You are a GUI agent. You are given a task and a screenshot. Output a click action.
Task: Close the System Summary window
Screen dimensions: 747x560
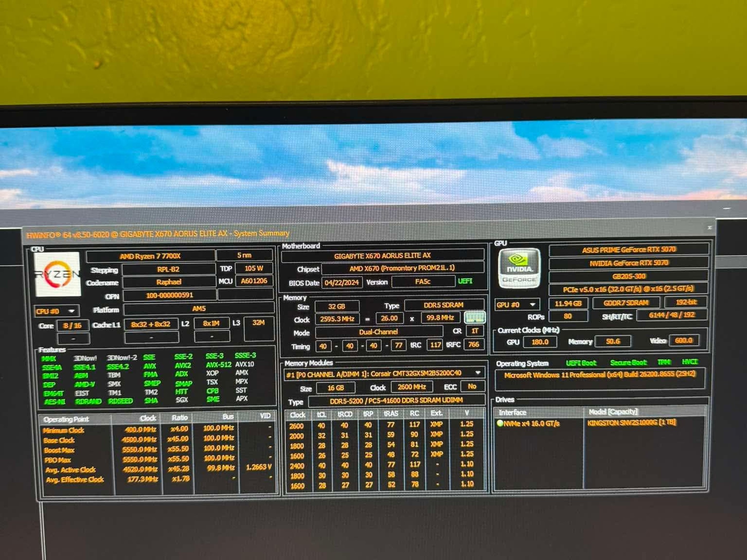pyautogui.click(x=710, y=227)
